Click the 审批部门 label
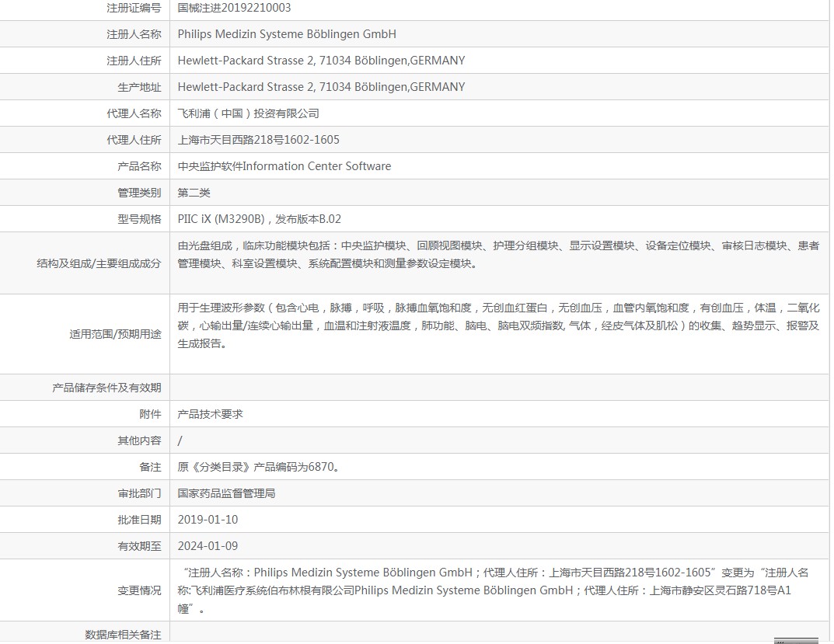 click(139, 493)
